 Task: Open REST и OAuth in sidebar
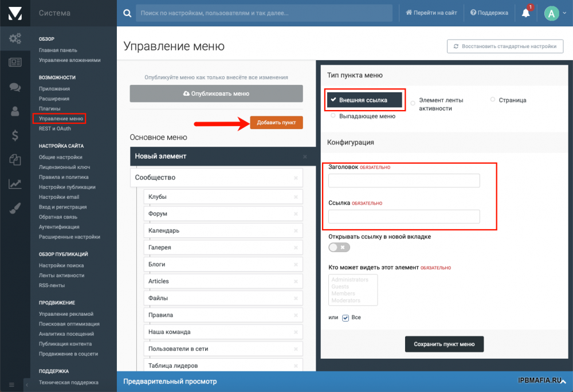(55, 128)
